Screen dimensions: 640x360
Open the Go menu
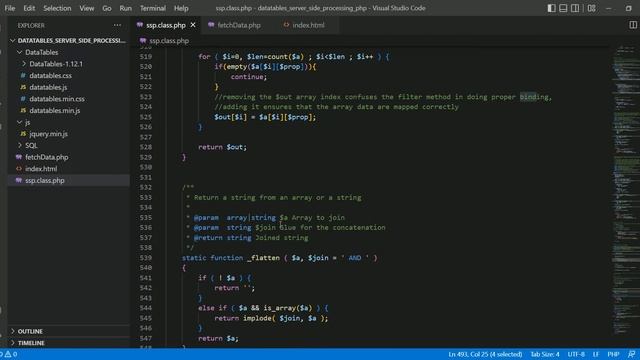(x=107, y=8)
